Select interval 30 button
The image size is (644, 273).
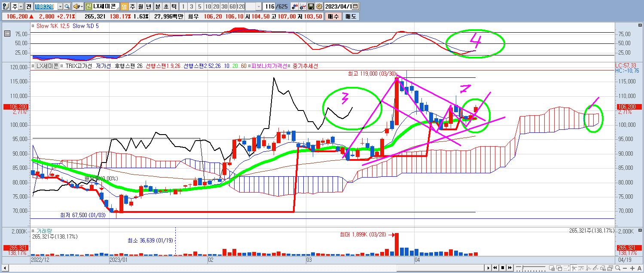[224, 6]
